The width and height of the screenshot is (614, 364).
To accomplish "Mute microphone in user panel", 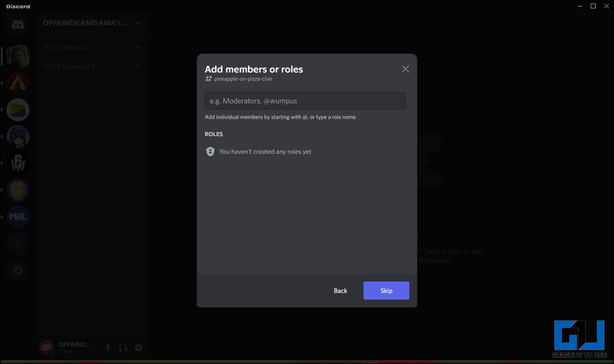I will point(108,348).
